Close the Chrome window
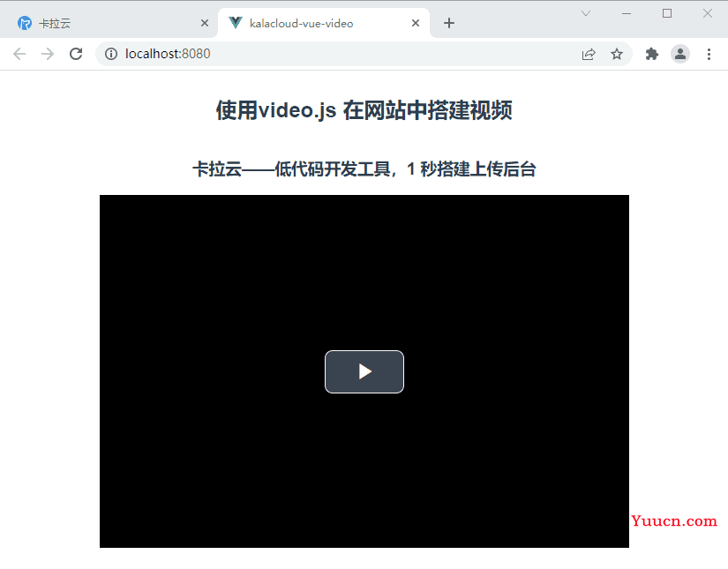 (707, 13)
